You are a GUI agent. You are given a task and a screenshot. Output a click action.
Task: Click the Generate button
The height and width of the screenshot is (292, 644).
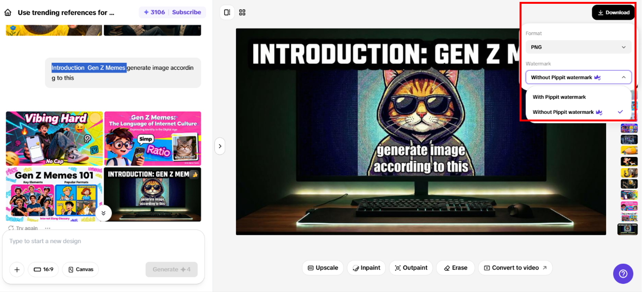[x=172, y=269]
